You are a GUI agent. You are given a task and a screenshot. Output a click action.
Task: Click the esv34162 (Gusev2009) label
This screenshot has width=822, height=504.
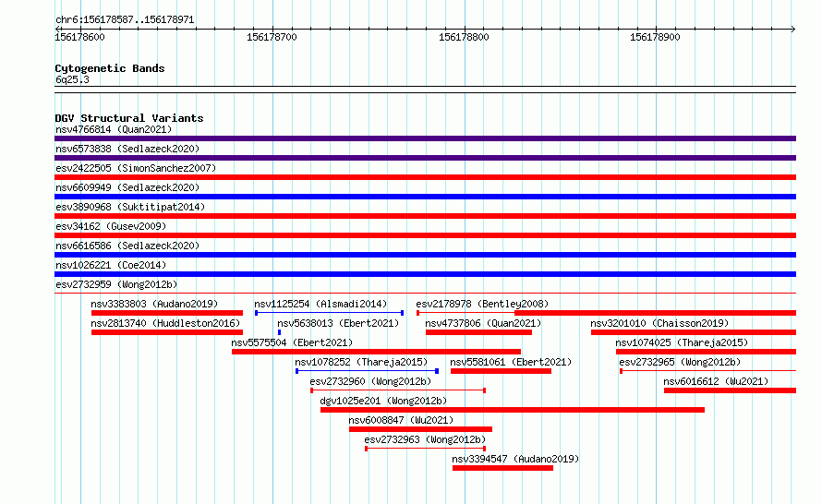(111, 226)
